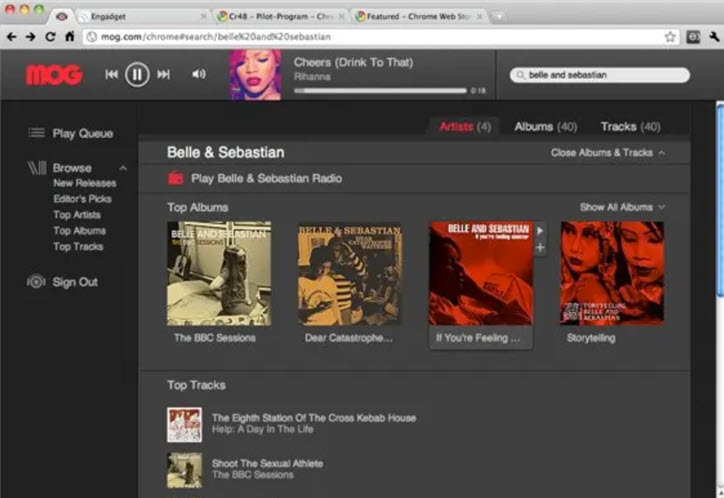
Task: Click the MOG logo
Action: [x=54, y=75]
